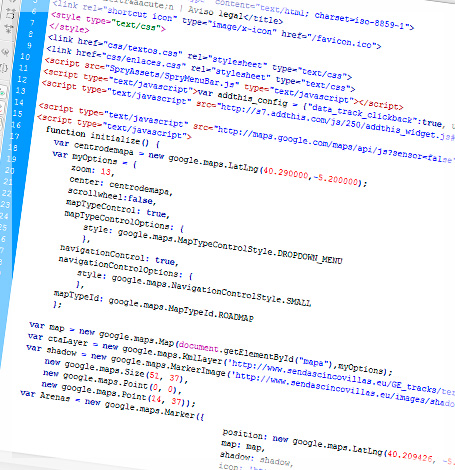Click the "map: map," line
455x470 pixels.
(x=243, y=445)
